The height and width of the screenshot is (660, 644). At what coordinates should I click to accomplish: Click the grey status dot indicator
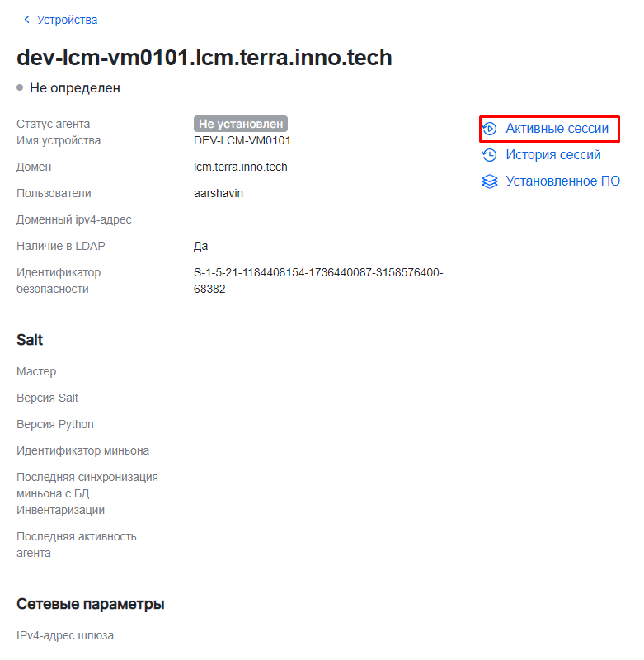pos(20,87)
